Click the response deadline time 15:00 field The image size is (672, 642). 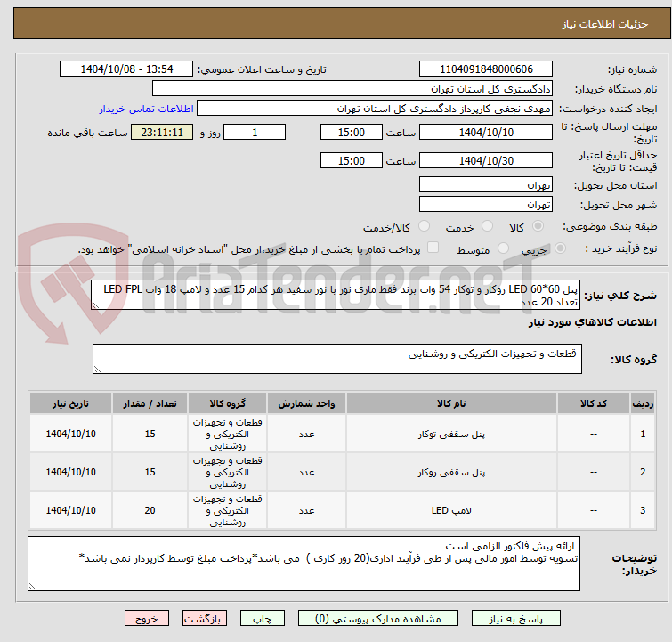tap(351, 132)
